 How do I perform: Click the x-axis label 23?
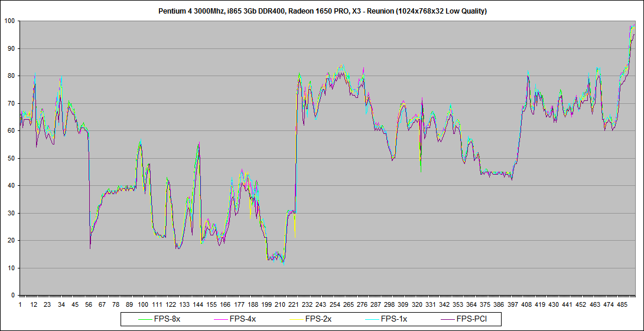[x=47, y=305]
